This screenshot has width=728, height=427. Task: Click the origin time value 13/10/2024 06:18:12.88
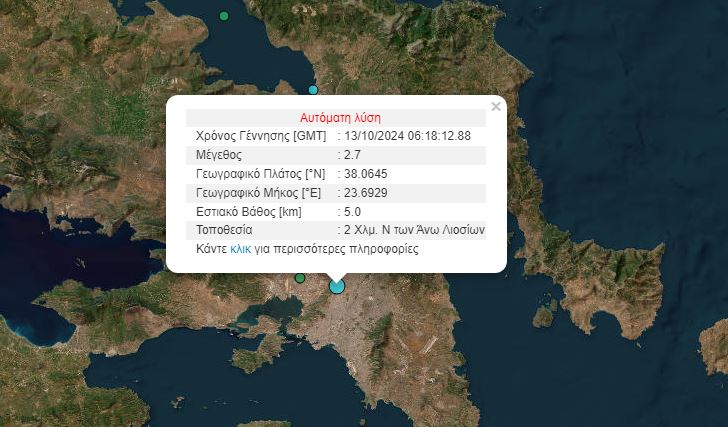[408, 136]
